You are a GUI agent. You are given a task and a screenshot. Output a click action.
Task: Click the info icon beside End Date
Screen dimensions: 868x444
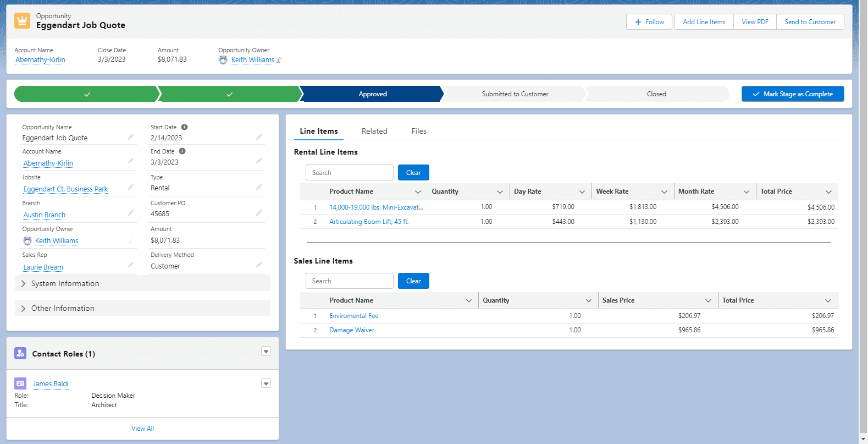click(182, 151)
